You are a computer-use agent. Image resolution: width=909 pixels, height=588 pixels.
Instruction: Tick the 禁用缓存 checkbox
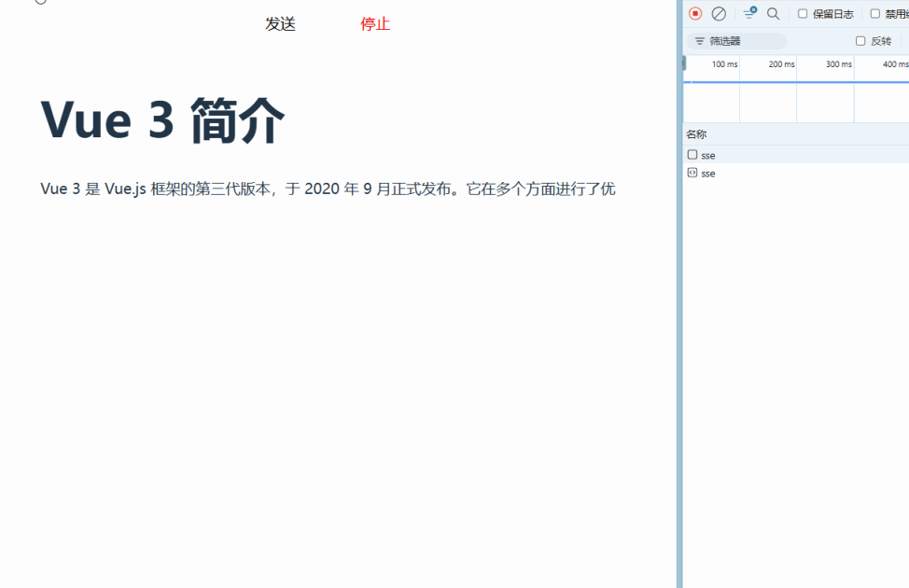click(x=875, y=13)
